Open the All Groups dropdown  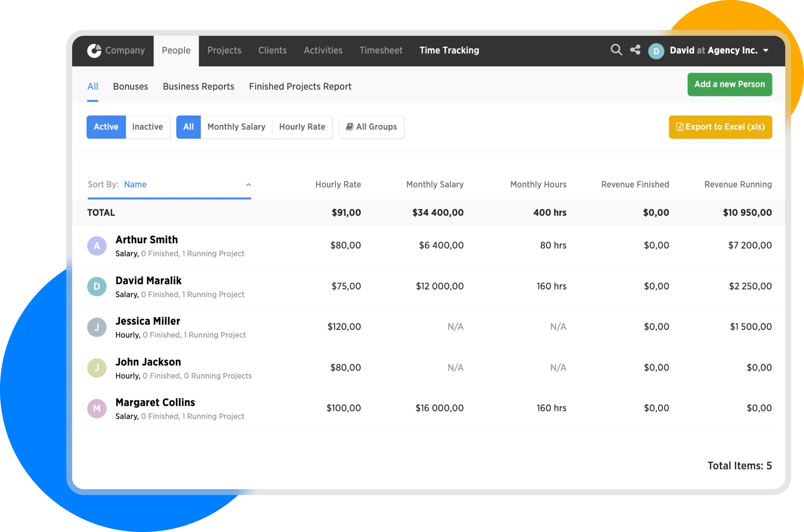click(372, 127)
